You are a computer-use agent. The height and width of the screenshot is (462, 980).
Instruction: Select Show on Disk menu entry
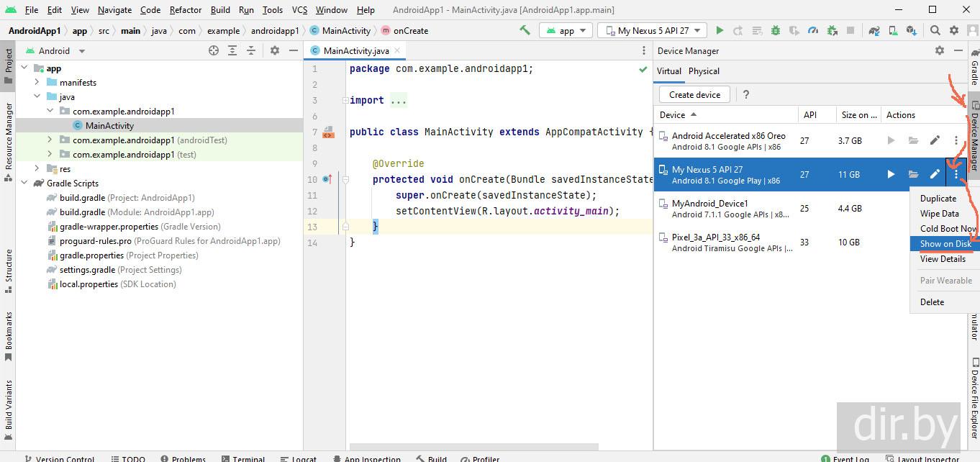[x=945, y=244]
